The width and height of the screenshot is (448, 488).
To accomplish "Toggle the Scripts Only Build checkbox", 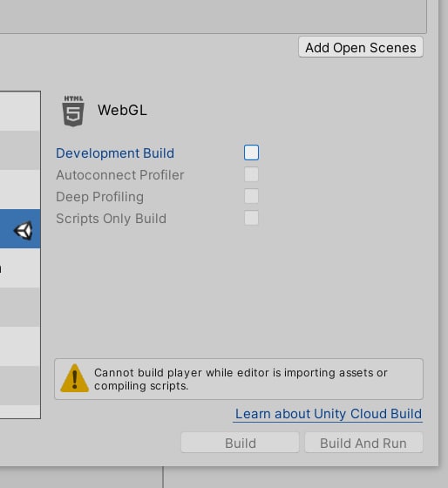I will (251, 218).
